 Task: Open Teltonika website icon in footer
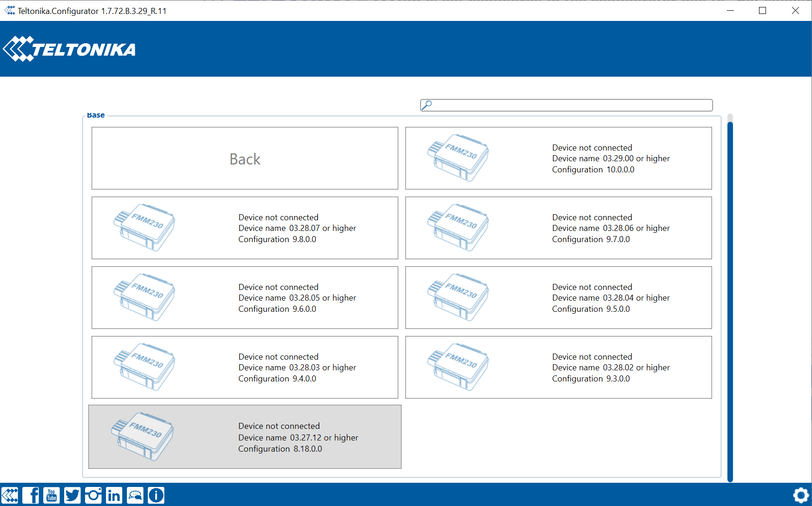10,495
